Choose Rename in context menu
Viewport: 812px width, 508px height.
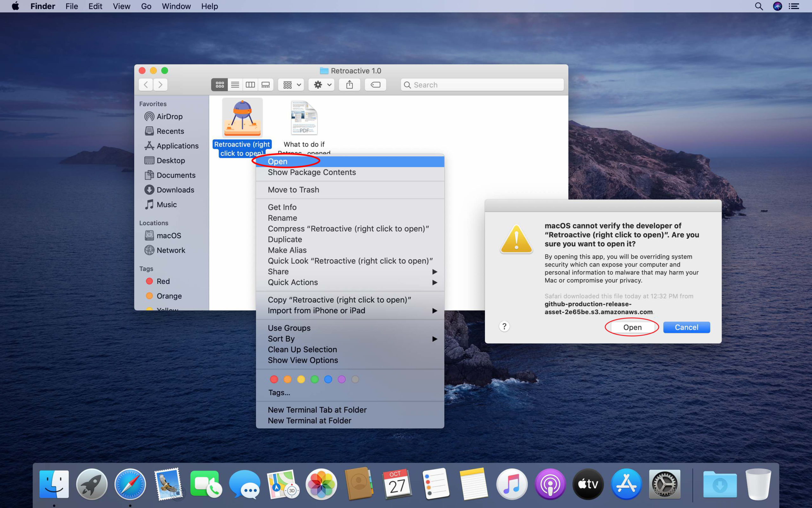[350, 218]
